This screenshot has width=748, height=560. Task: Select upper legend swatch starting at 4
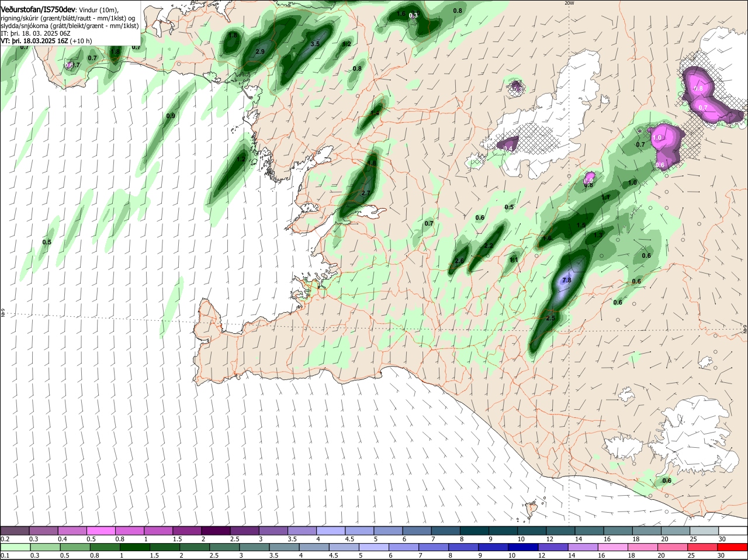tap(330, 531)
